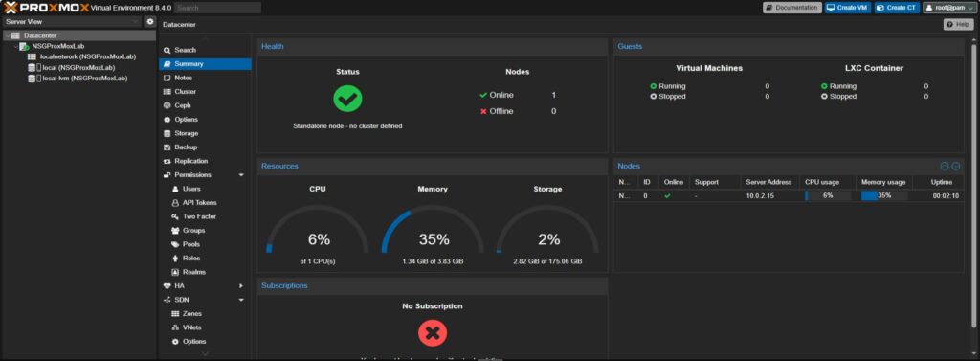
Task: Open the Users permissions page
Action: coord(205,189)
